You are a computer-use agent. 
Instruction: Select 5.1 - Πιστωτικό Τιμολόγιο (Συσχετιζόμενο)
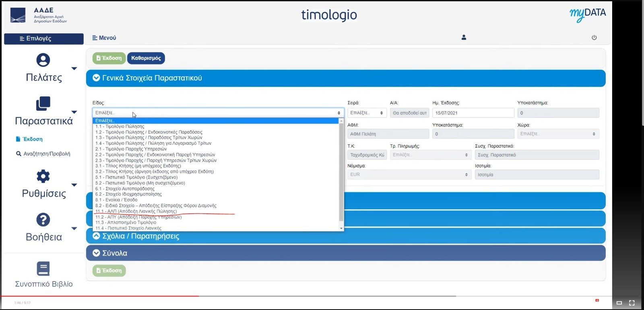click(x=216, y=177)
